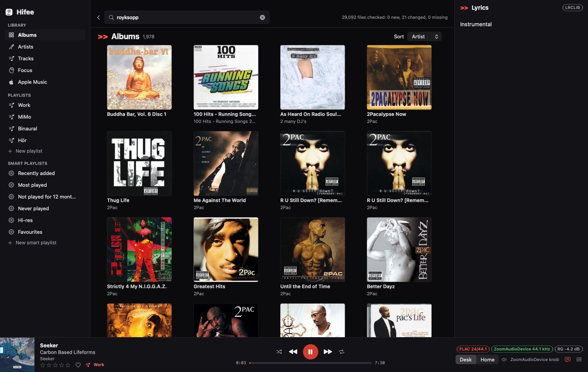The height and width of the screenshot is (372, 588).
Task: Create a New playlist
Action: pos(25,151)
